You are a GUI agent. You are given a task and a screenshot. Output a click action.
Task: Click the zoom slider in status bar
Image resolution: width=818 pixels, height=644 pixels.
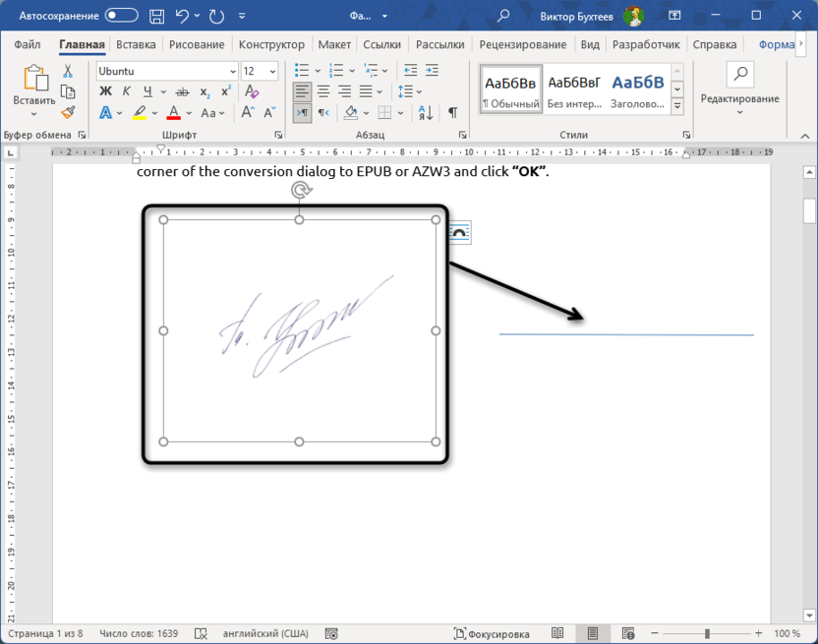click(707, 634)
